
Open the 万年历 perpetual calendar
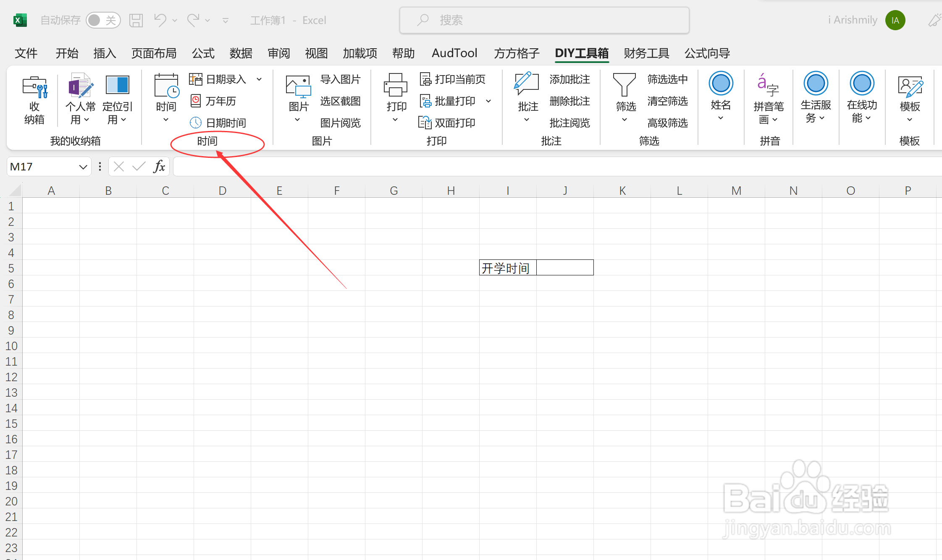(213, 101)
